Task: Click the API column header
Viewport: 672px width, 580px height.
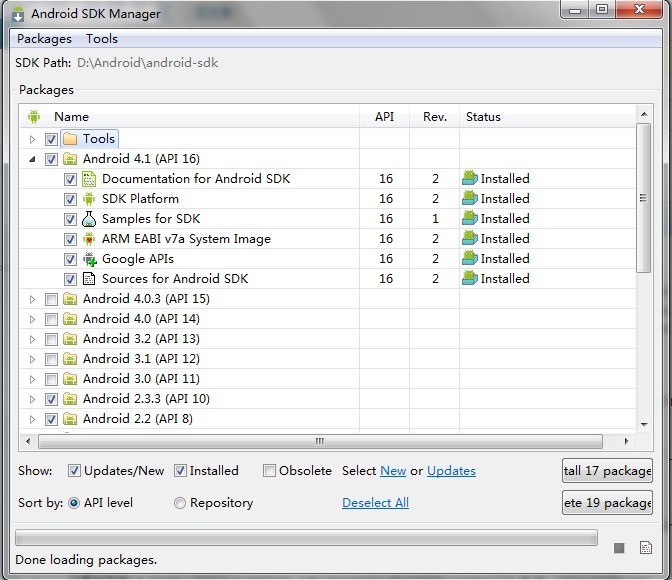Action: [x=384, y=117]
